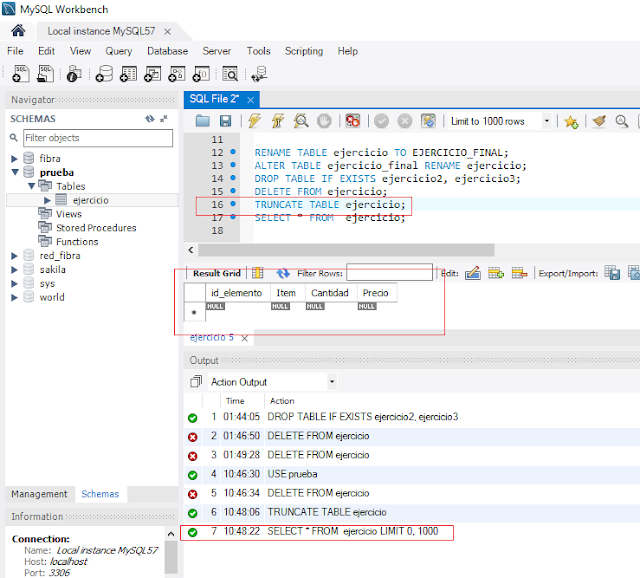
Task: Delete selected rows icon in result grid
Action: coord(519,273)
